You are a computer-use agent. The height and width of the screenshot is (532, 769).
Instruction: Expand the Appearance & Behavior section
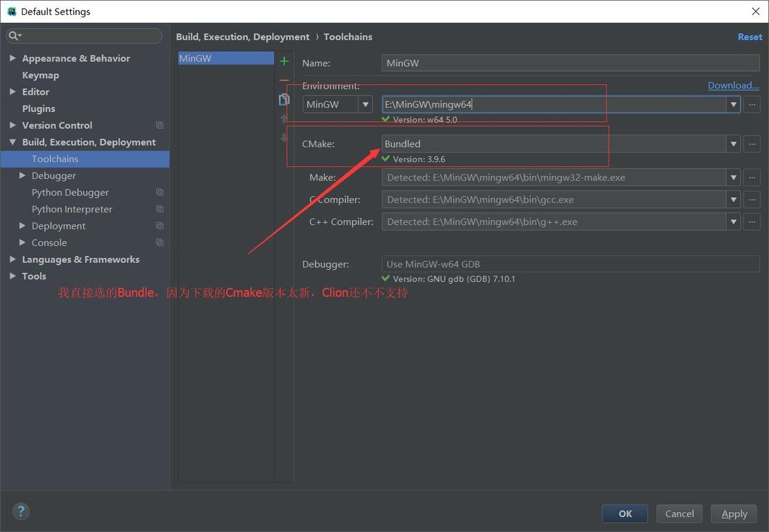point(12,58)
